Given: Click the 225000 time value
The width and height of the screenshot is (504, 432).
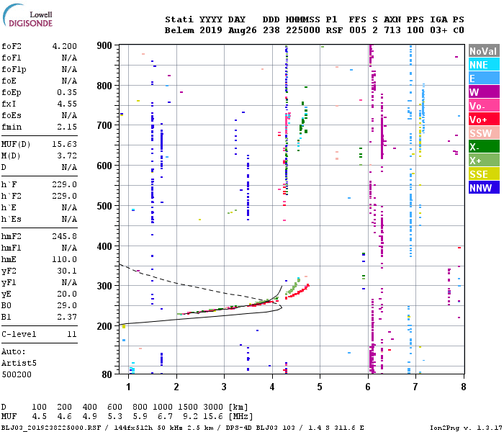Looking at the screenshot, I should click(x=303, y=30).
